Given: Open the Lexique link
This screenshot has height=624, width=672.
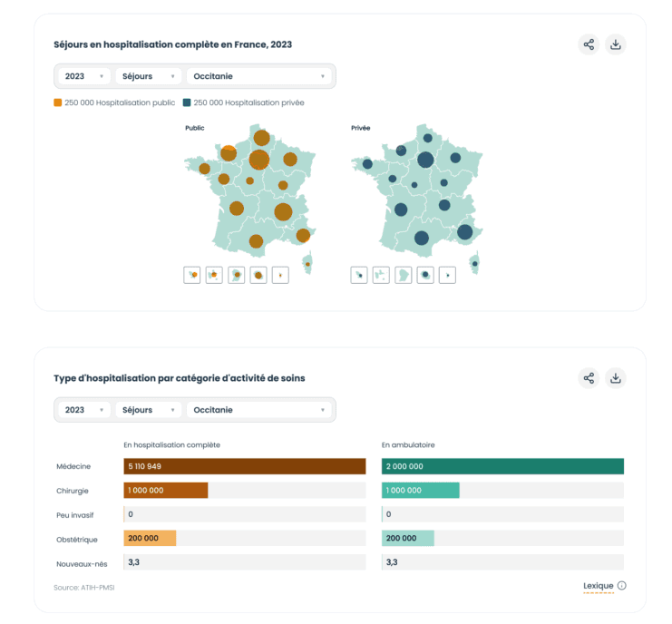Looking at the screenshot, I should [x=598, y=586].
